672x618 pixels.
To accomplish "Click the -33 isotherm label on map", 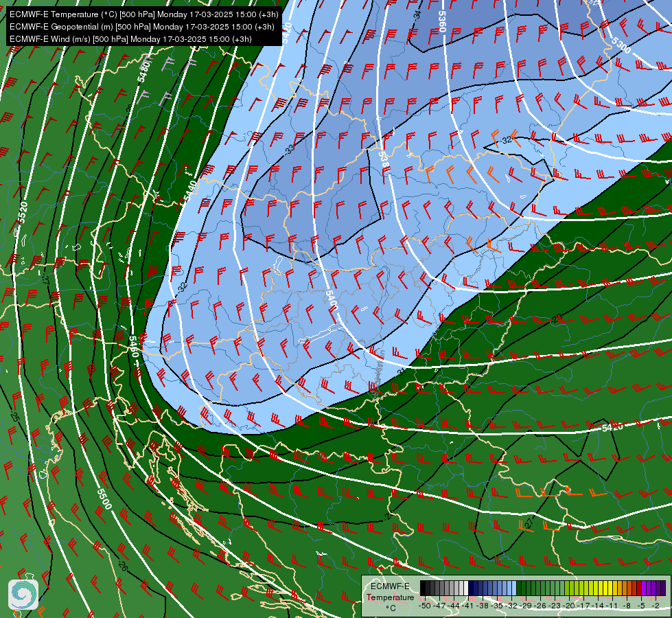I will click(290, 149).
